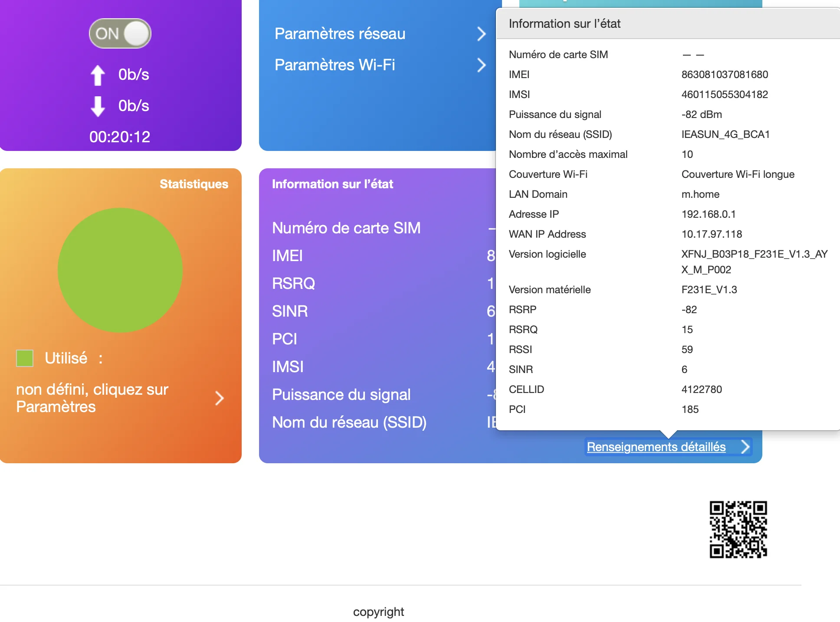Click the IMEI value in popup
The width and height of the screenshot is (840, 622).
[724, 75]
